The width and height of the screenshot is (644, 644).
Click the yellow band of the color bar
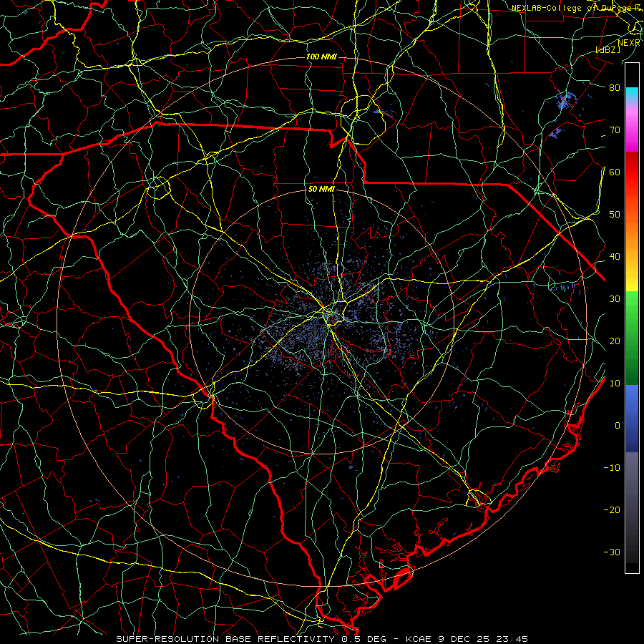(632, 277)
